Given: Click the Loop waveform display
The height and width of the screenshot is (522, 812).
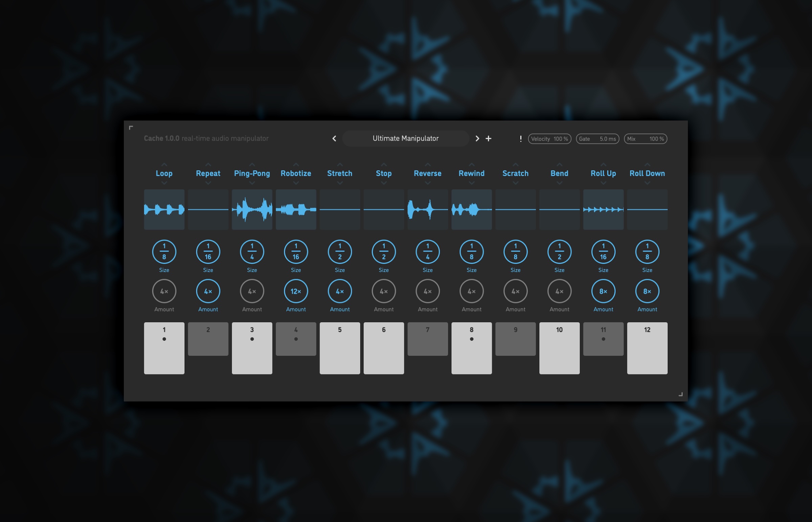Looking at the screenshot, I should 164,209.
